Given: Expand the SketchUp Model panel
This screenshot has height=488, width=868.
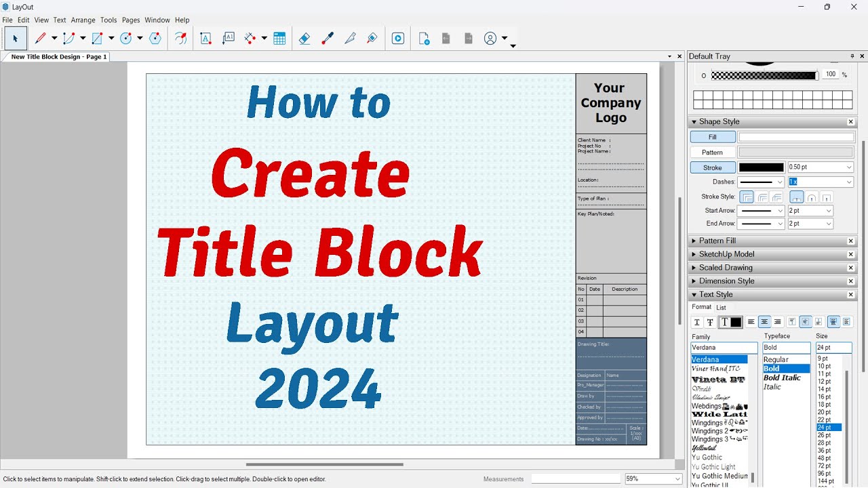Looking at the screenshot, I should tap(694, 254).
